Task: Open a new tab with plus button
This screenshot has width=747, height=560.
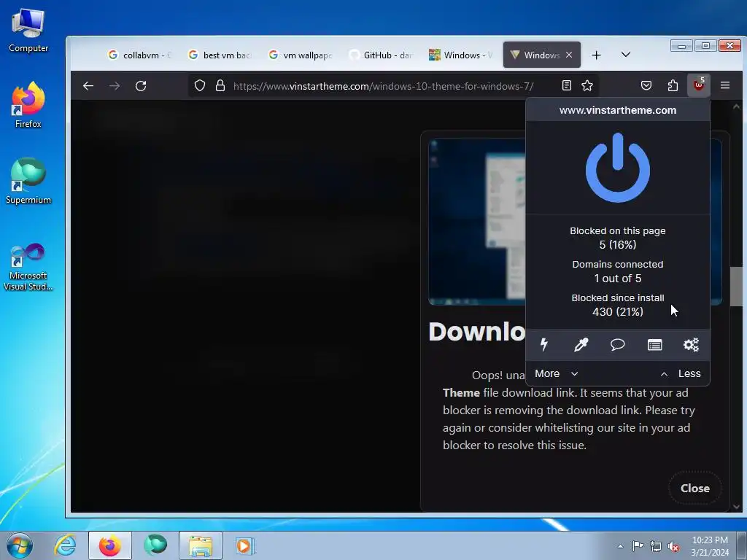Action: point(596,55)
